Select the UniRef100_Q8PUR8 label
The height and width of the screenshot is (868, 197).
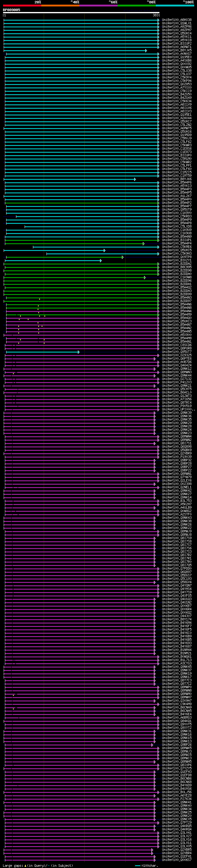tap(177, 349)
